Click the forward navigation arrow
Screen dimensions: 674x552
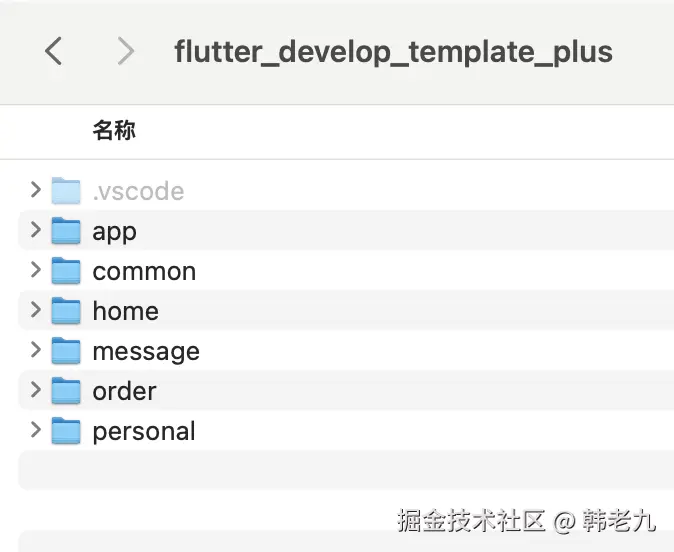(125, 51)
